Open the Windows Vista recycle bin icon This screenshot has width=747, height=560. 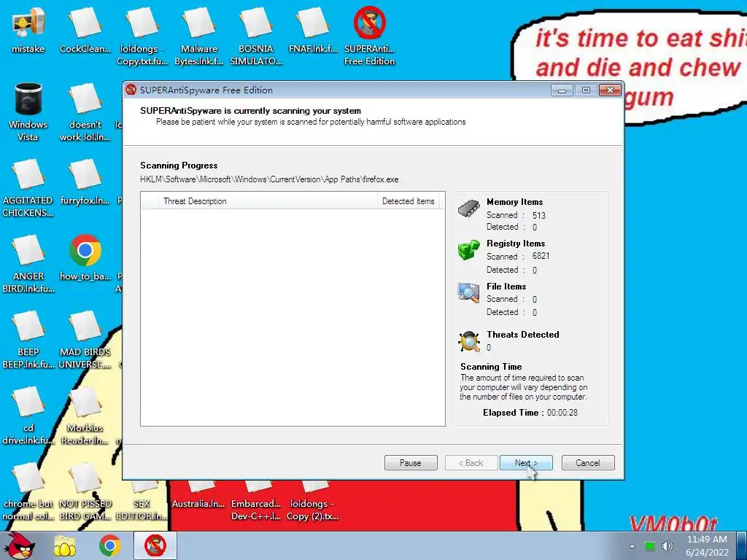(x=28, y=112)
